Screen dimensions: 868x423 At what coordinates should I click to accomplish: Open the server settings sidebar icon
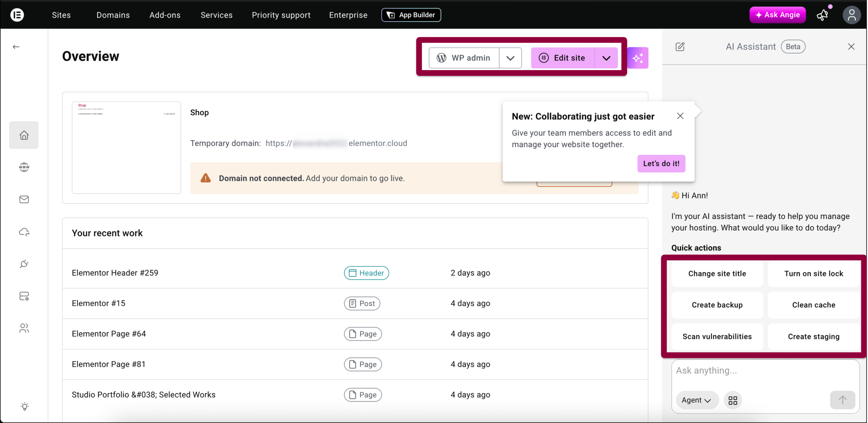(x=24, y=296)
